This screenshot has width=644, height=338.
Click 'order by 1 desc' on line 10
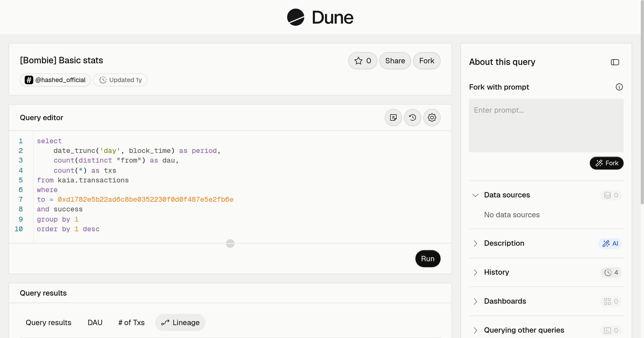68,229
